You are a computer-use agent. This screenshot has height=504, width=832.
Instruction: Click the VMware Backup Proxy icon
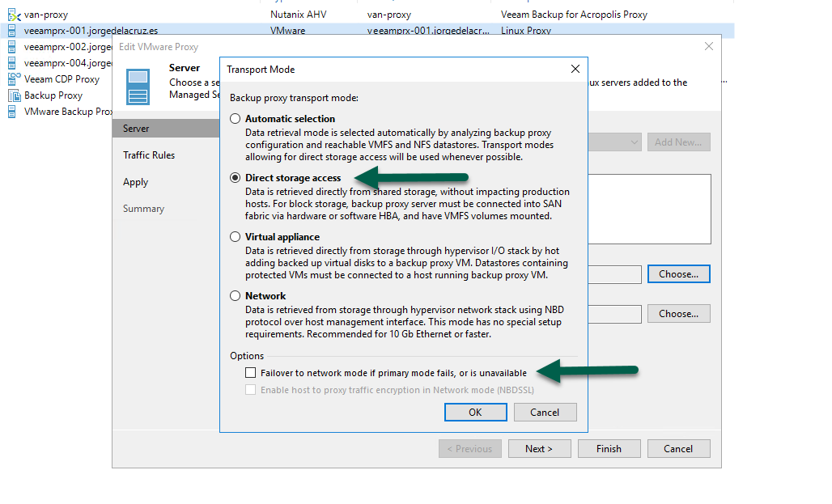(x=11, y=112)
